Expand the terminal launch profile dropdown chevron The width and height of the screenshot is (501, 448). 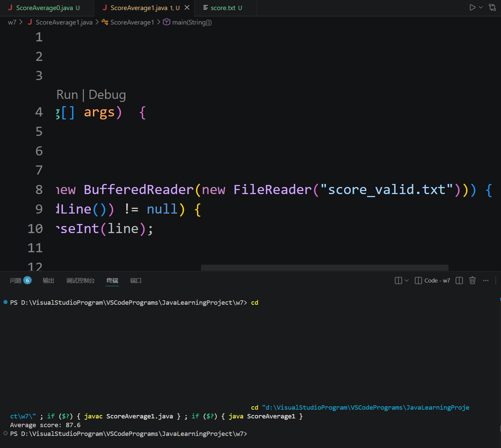(x=407, y=281)
